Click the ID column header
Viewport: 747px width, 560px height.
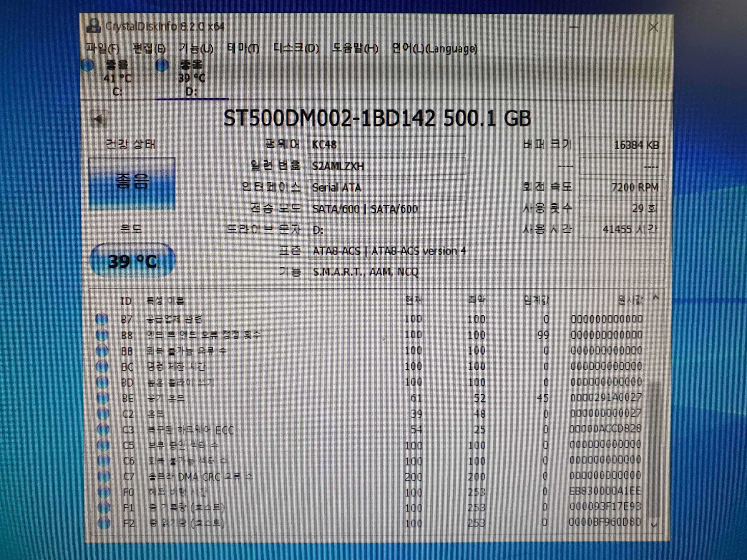click(x=126, y=301)
